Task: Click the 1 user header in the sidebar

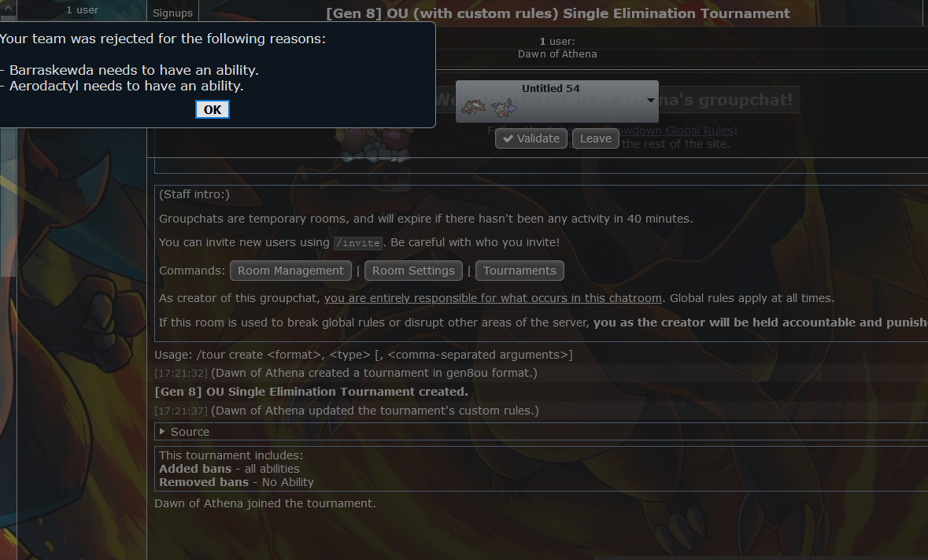Action: coord(83,10)
